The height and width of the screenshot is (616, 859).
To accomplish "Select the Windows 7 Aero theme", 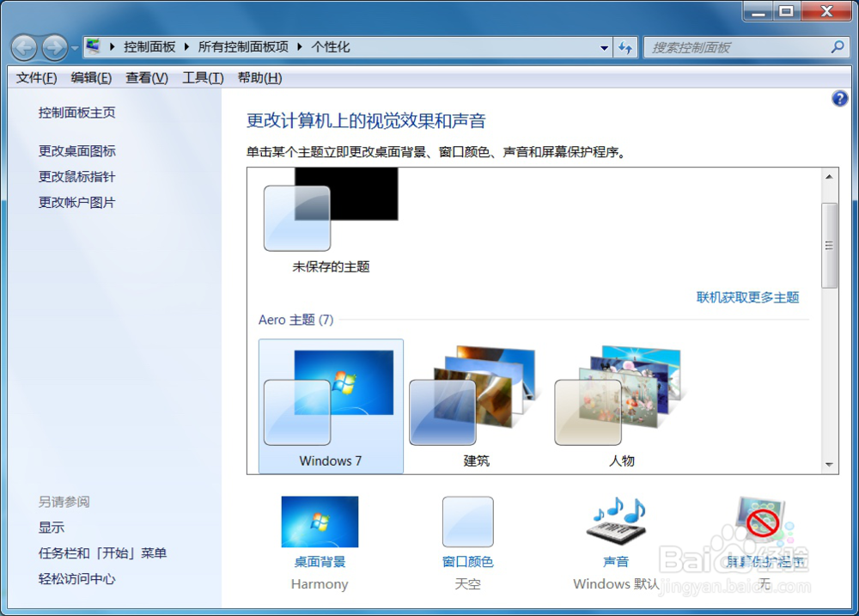I will coord(331,406).
